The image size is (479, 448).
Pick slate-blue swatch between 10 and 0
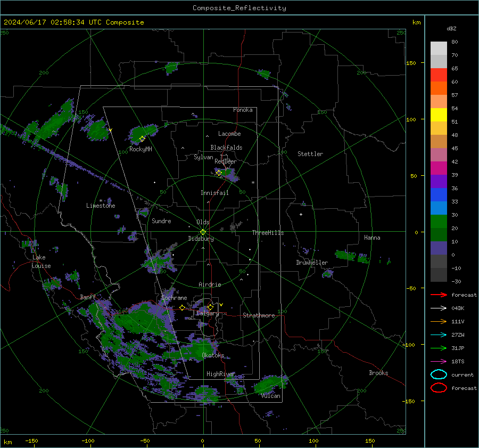click(439, 248)
